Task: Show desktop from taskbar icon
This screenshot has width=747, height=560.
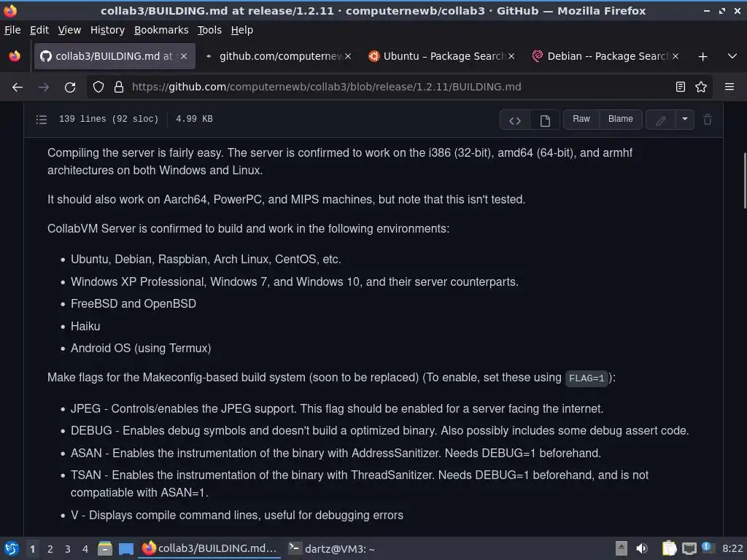Action: pos(125,548)
